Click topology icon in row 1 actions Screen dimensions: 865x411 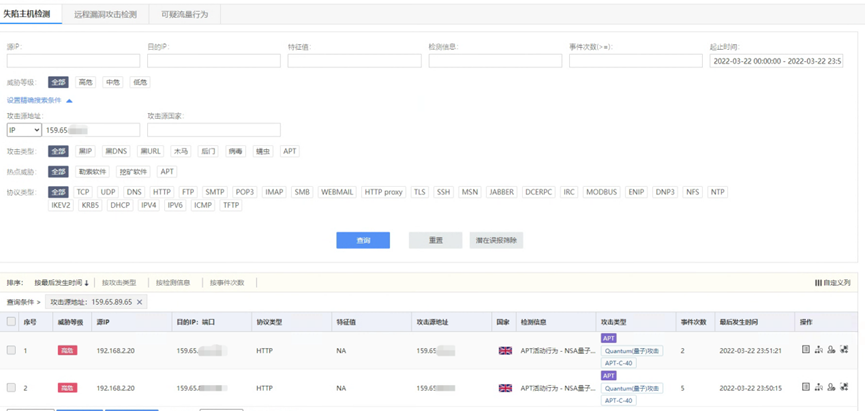(x=819, y=350)
